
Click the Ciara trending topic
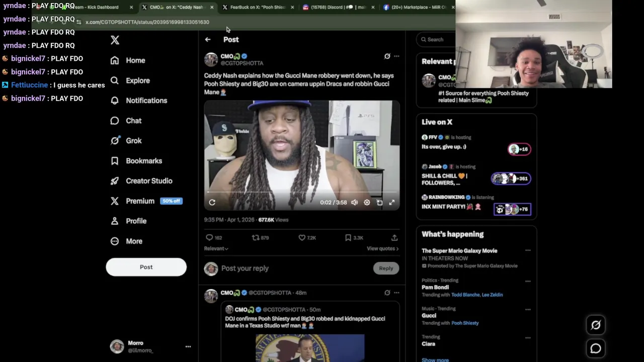click(x=428, y=344)
